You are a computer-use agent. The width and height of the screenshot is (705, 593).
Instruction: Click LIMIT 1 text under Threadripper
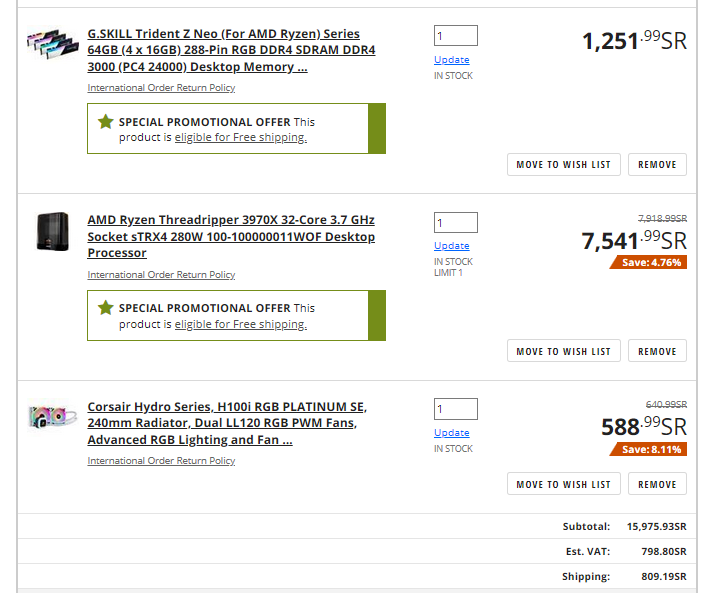click(448, 273)
